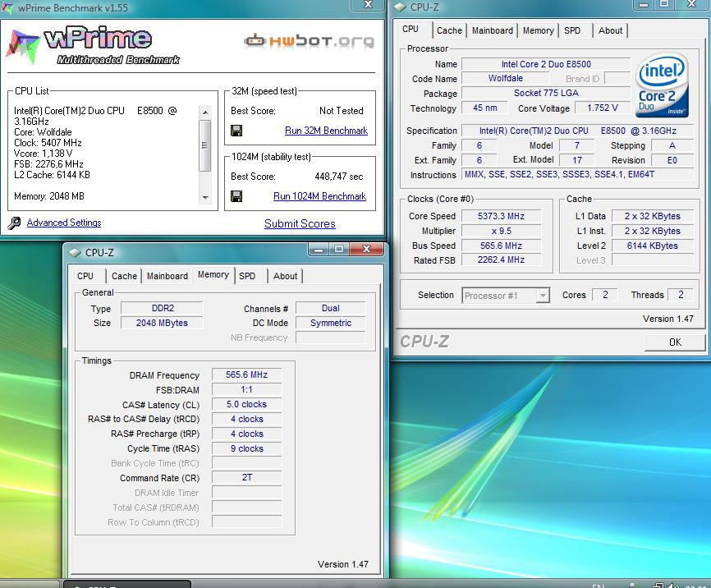Open the Processor #1 selection dropdown
The height and width of the screenshot is (588, 711).
[x=506, y=296]
